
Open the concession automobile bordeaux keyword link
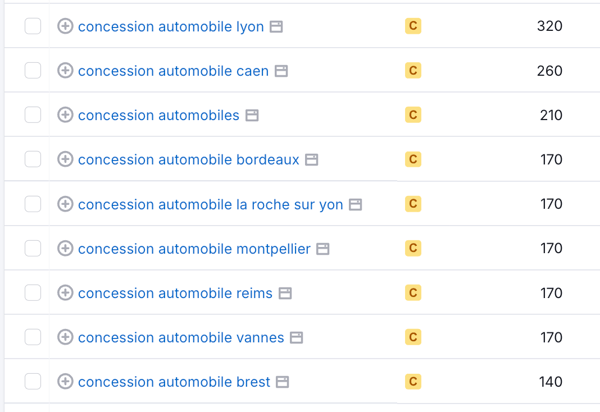(x=188, y=160)
